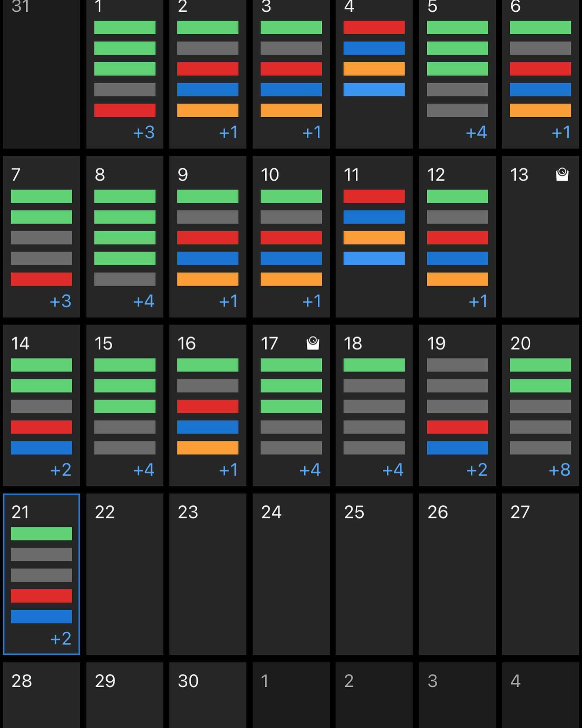The image size is (582, 728).
Task: Tap the dark blue bar on day 14
Action: 41,448
